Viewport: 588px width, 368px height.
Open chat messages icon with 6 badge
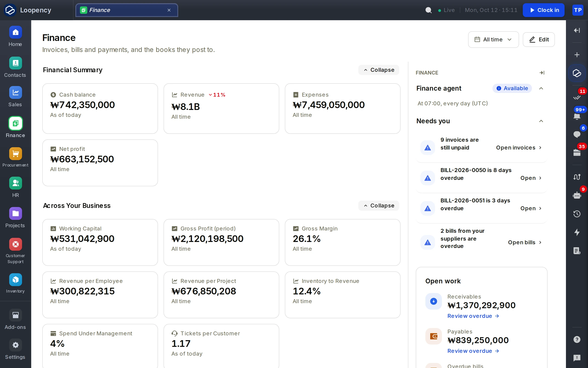point(577,134)
